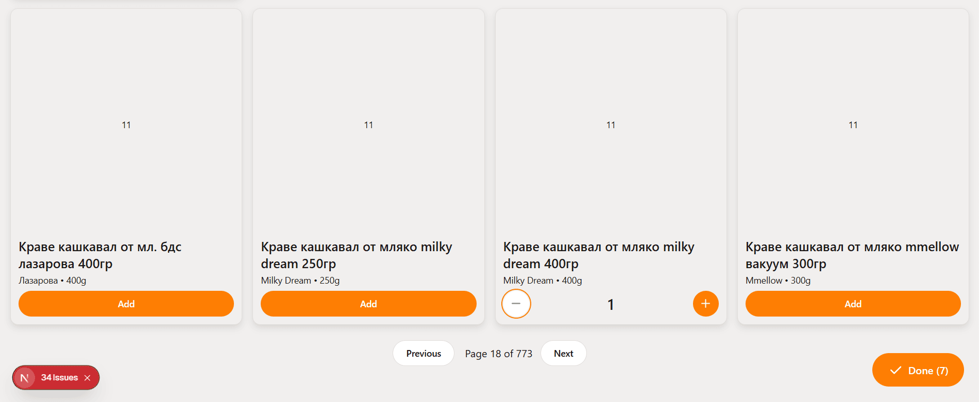The image size is (980, 402).
Task: Add Mmellow 300g вакуум кашкавал
Action: (x=853, y=304)
